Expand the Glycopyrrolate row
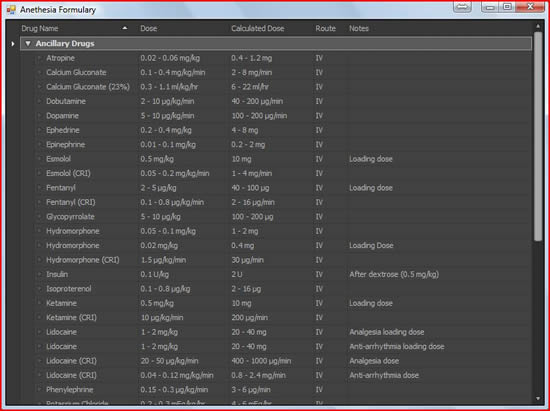The image size is (550, 411). [39, 216]
